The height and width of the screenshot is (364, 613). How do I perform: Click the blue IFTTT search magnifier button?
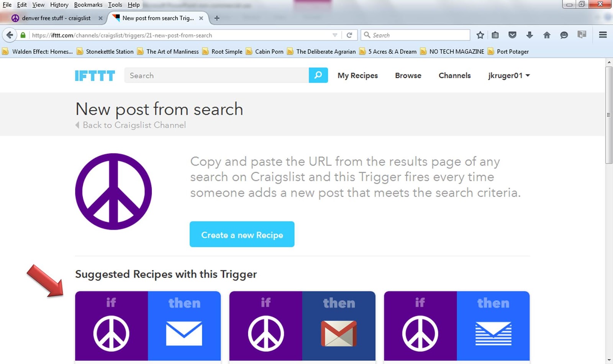(x=318, y=75)
